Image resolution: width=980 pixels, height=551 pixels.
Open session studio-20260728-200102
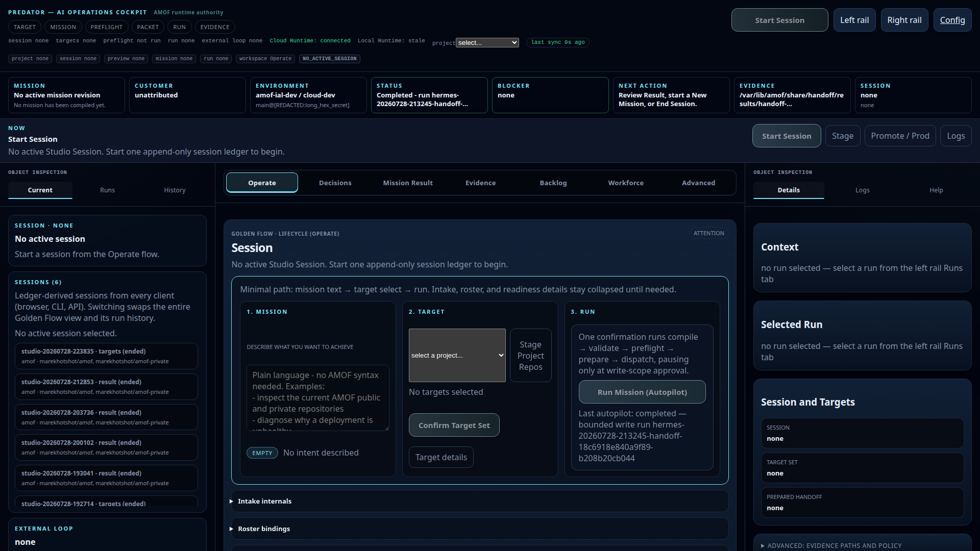(106, 447)
